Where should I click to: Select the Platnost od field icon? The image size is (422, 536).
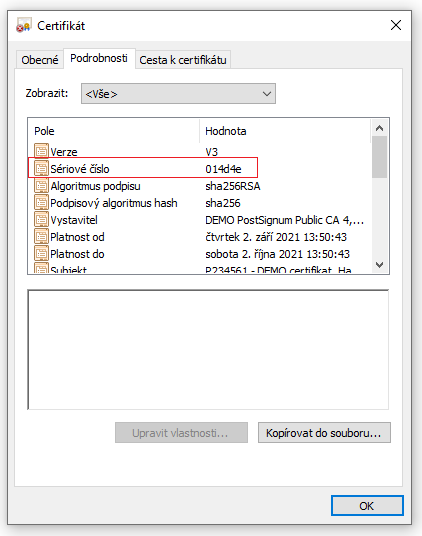(x=41, y=237)
